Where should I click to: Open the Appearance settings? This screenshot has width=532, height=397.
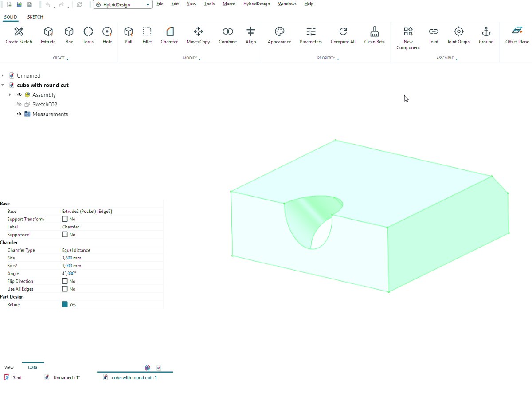[279, 35]
